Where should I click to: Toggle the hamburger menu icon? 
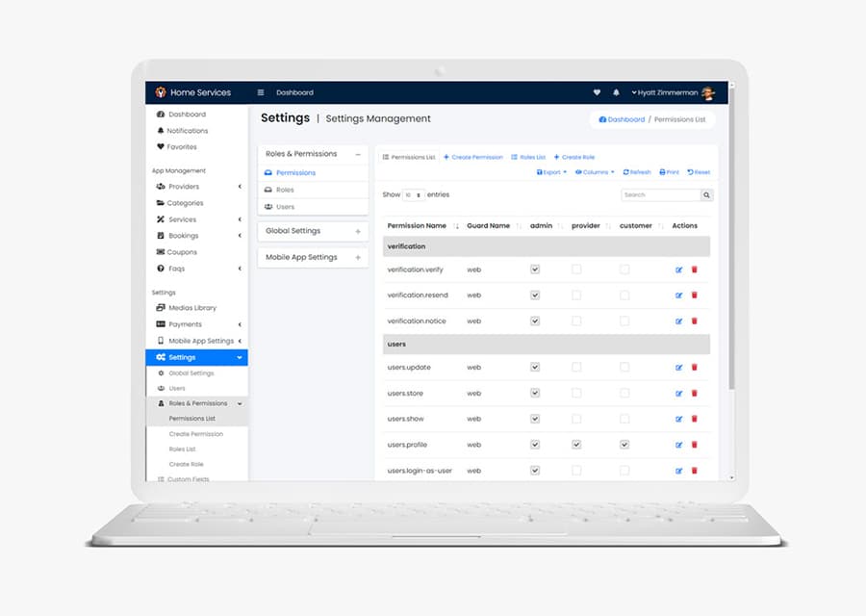point(261,92)
